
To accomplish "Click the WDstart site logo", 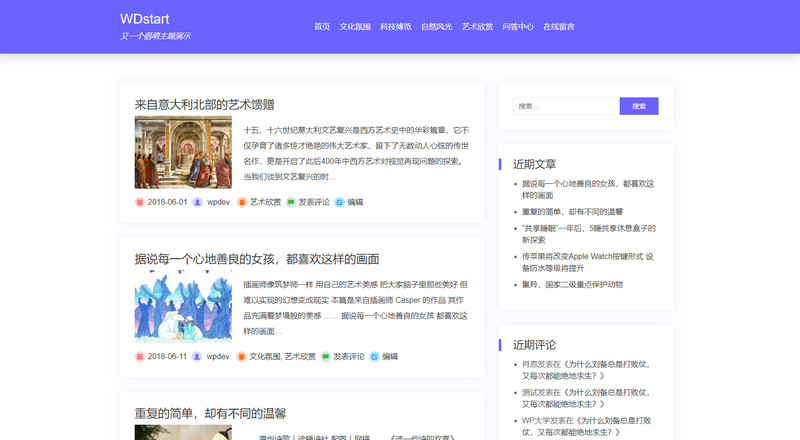I will (150, 19).
